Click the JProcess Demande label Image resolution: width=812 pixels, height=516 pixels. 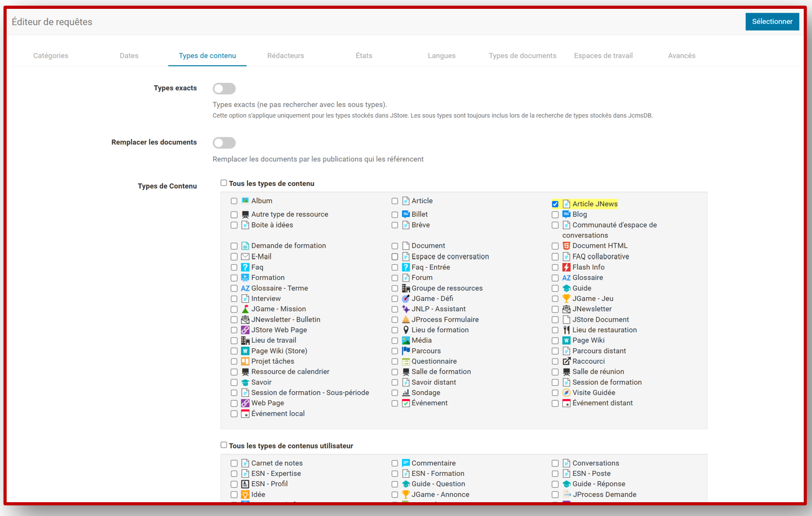(604, 494)
